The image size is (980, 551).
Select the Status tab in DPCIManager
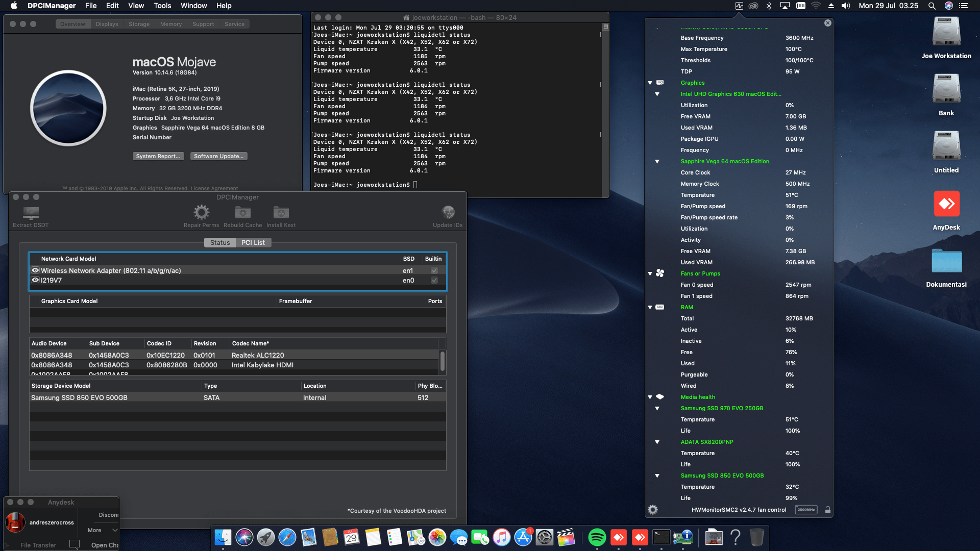pyautogui.click(x=220, y=242)
